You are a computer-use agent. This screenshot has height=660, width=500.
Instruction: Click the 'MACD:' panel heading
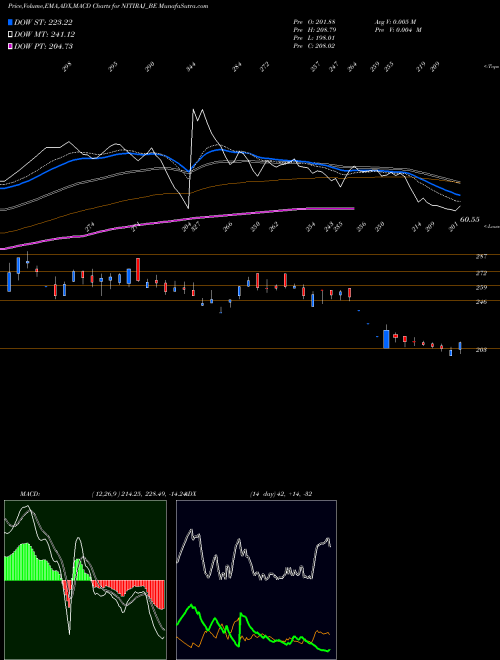coord(29,494)
